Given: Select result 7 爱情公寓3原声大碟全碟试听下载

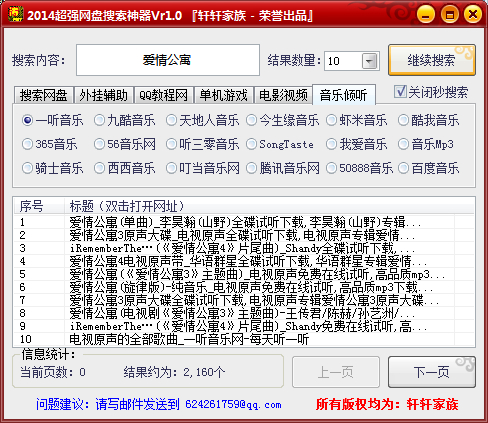Looking at the screenshot, I should pos(244,300).
